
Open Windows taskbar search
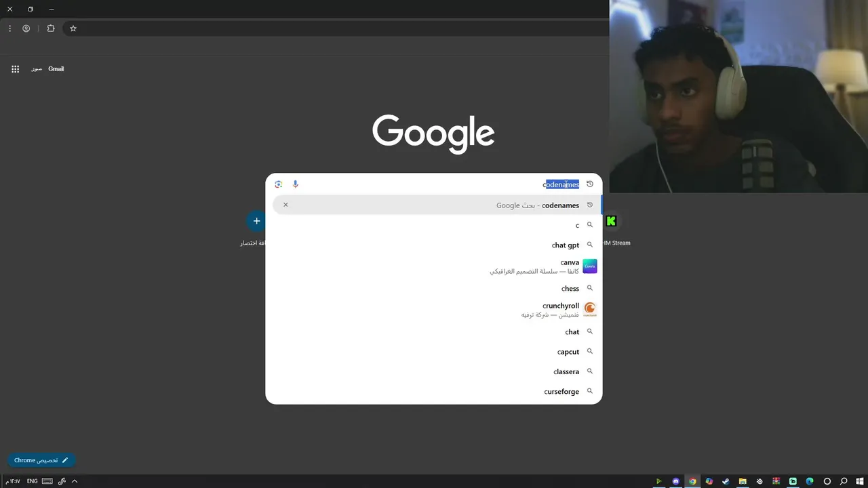844,481
